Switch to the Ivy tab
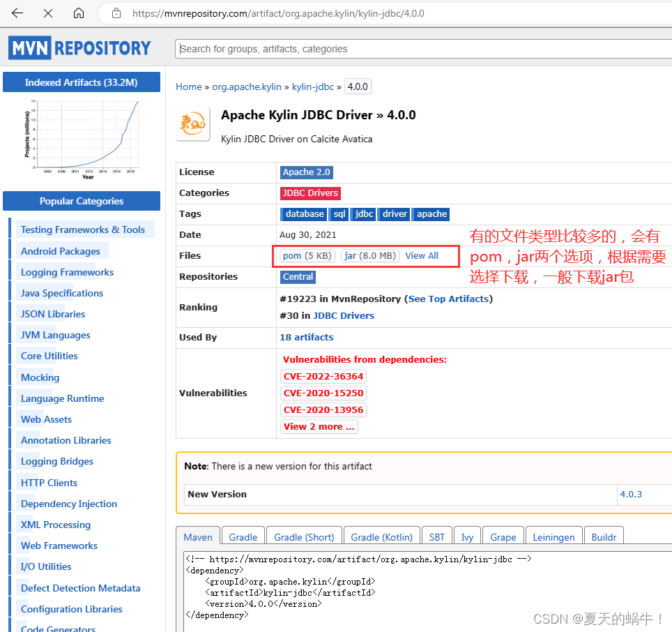Image resolution: width=672 pixels, height=632 pixels. [x=467, y=537]
